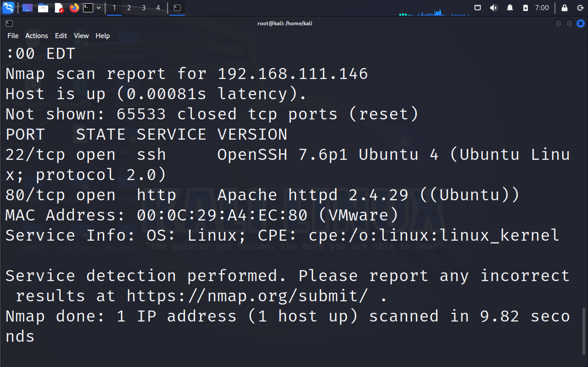Open the File menu
588x367 pixels.
(x=13, y=36)
